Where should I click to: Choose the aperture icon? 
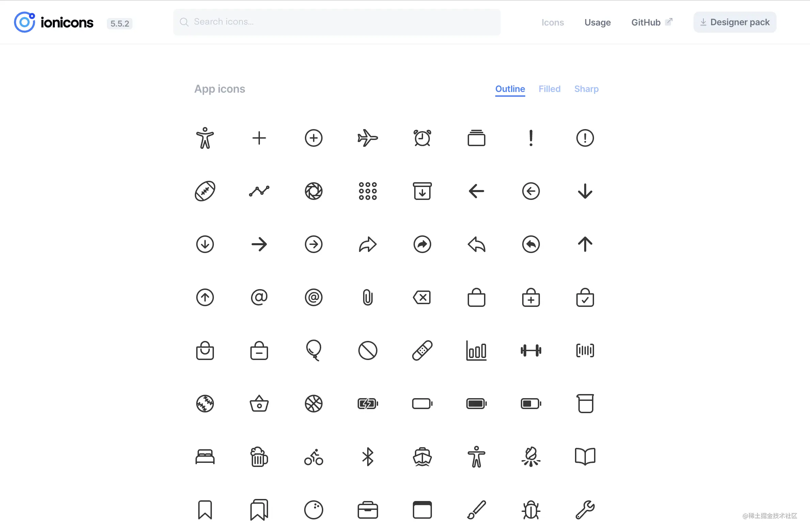tap(313, 191)
